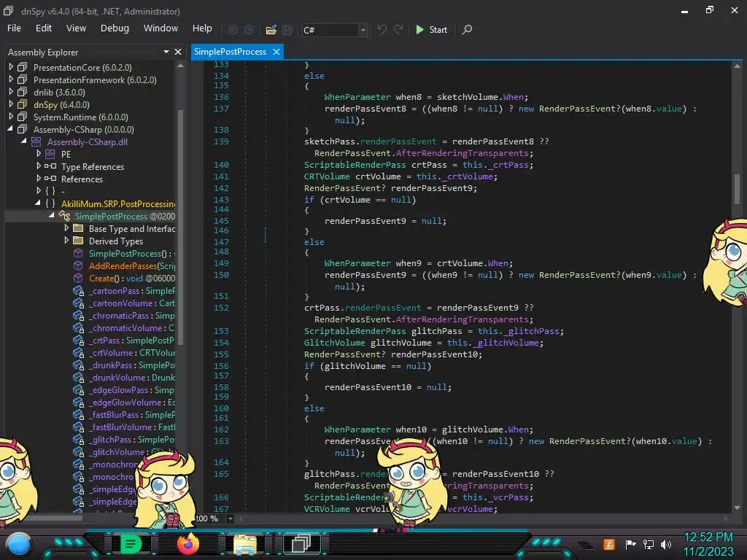
Task: Click the Save All disk icon
Action: pos(287,30)
